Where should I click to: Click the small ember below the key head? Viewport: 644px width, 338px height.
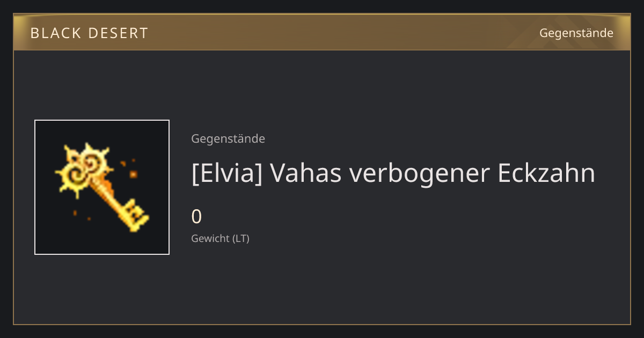[76, 214]
